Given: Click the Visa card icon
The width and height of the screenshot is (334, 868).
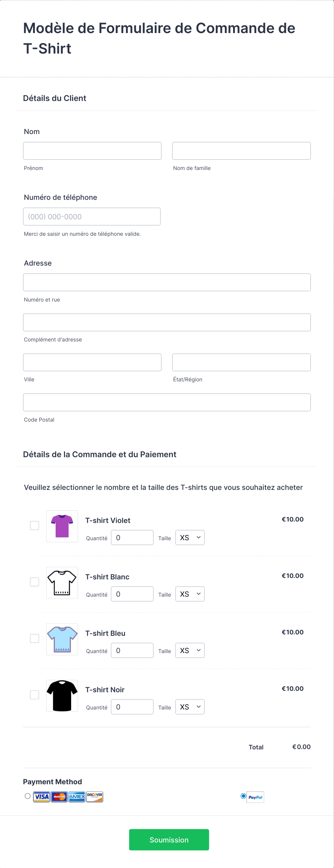Looking at the screenshot, I should [x=42, y=797].
